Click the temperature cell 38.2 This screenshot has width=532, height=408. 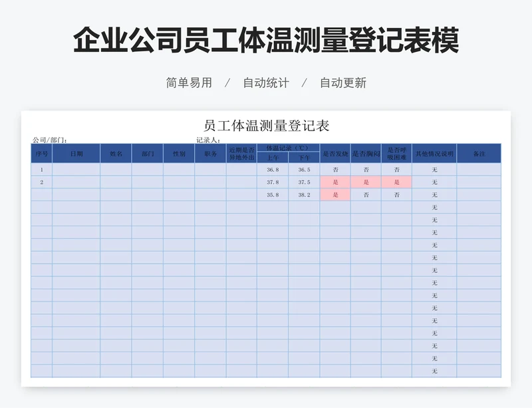click(305, 194)
